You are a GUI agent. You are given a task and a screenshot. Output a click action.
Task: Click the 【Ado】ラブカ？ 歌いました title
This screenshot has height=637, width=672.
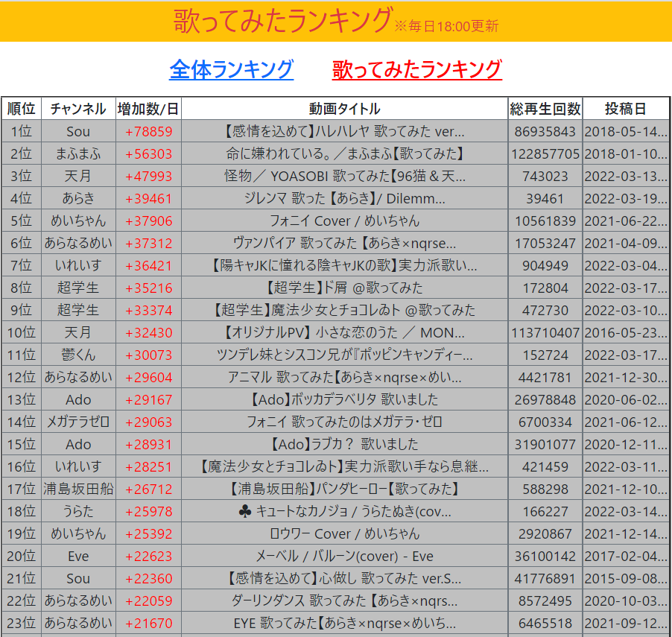pos(345,444)
